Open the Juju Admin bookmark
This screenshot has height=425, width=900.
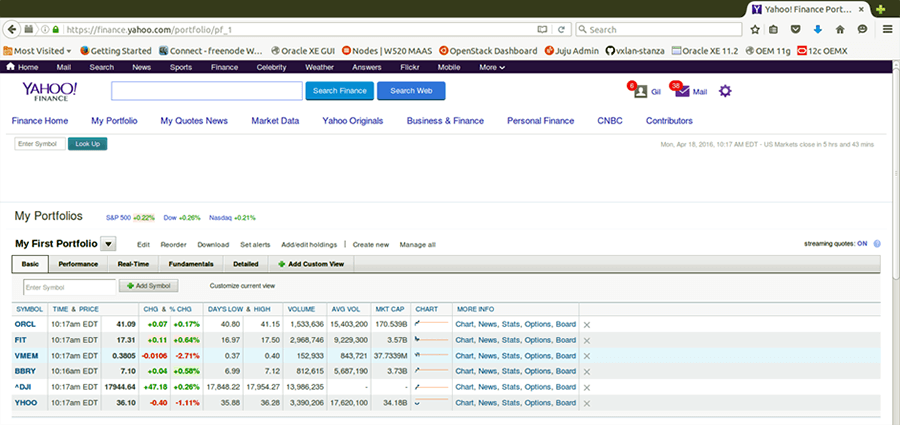571,51
